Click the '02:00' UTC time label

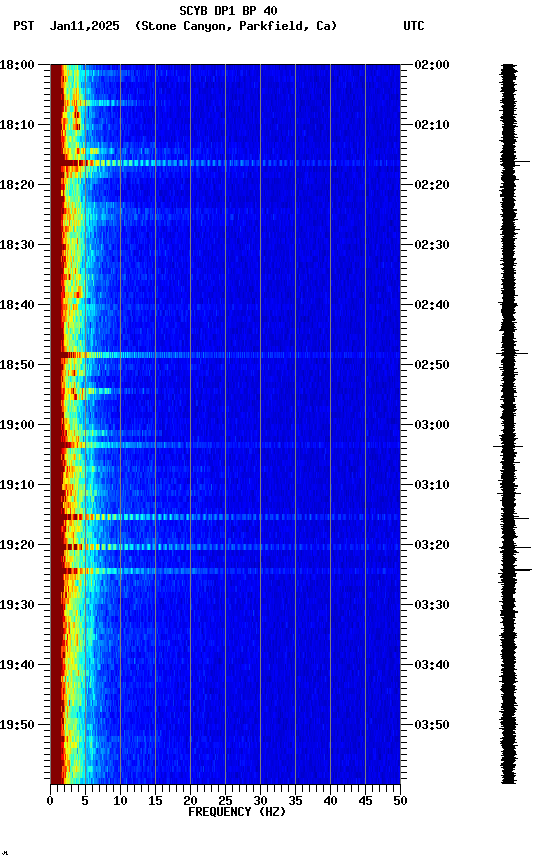(432, 65)
